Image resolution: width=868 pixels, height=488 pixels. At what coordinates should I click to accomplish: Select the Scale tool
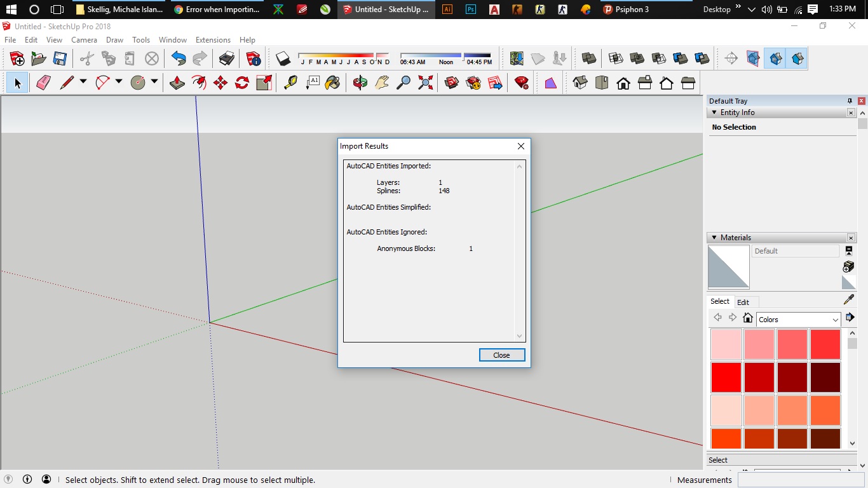coord(264,83)
